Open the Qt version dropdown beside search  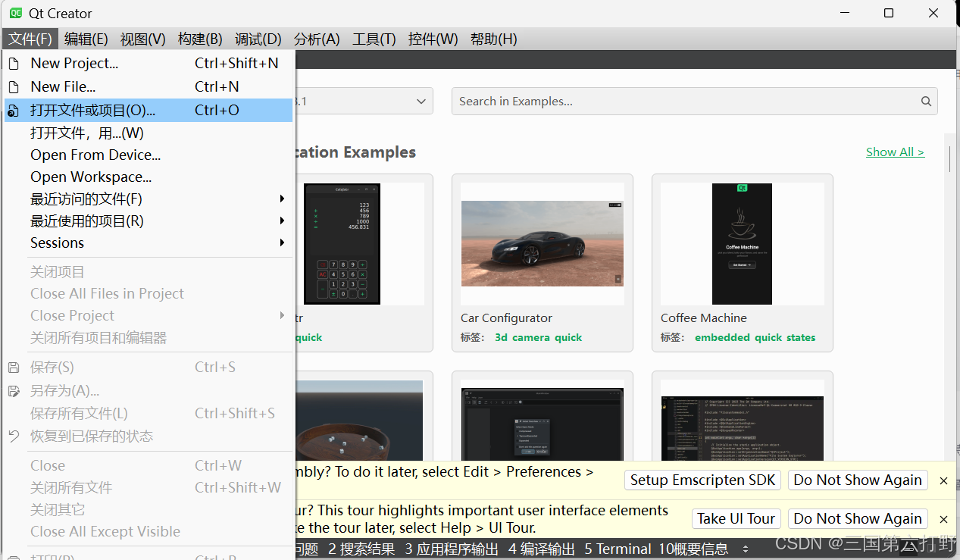(x=364, y=102)
